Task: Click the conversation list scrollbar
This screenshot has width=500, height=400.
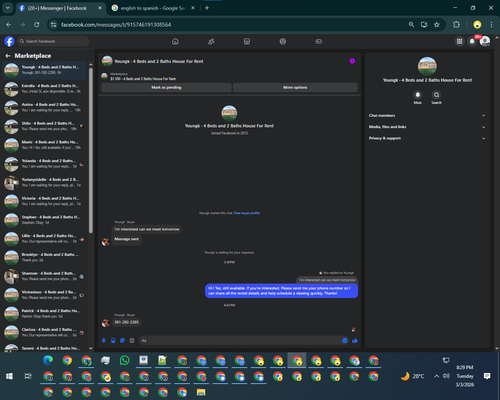Action: click(91, 150)
